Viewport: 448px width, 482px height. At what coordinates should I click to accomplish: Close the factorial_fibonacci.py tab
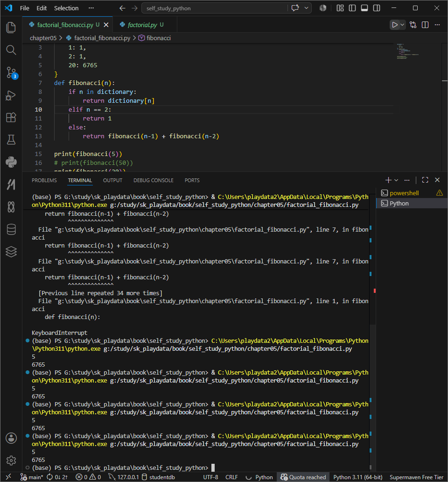(106, 25)
